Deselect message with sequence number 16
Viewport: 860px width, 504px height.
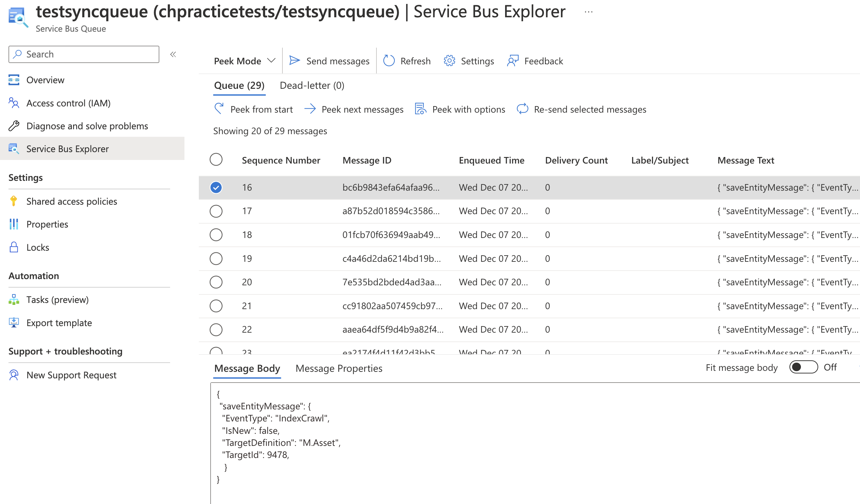pos(216,187)
